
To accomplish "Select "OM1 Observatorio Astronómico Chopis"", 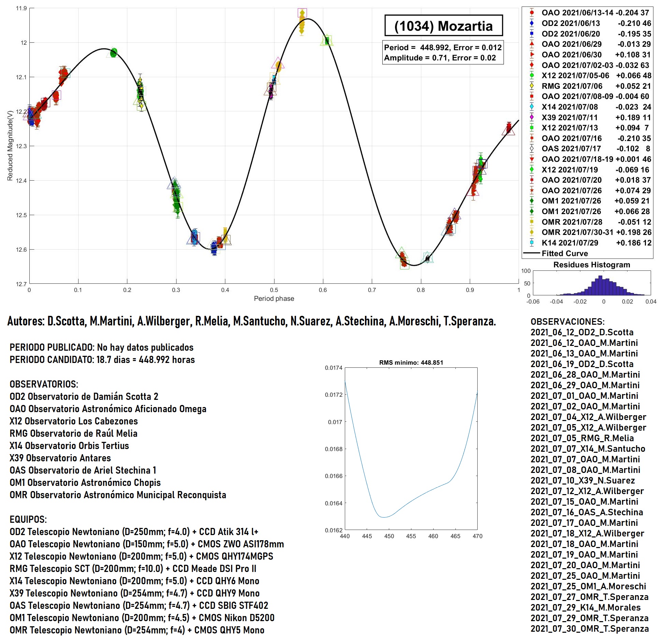I will [x=85, y=482].
